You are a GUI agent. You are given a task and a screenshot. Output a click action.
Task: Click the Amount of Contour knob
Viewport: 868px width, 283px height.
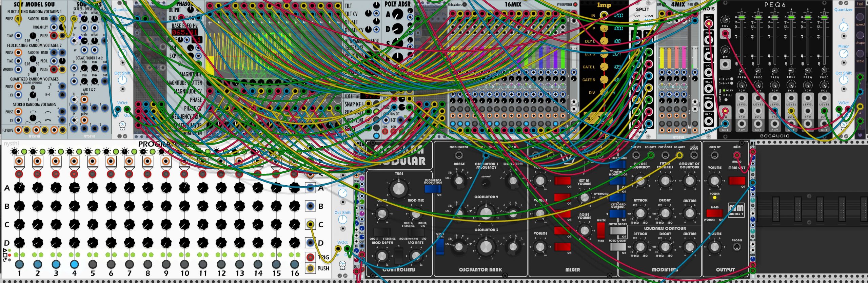689,181
